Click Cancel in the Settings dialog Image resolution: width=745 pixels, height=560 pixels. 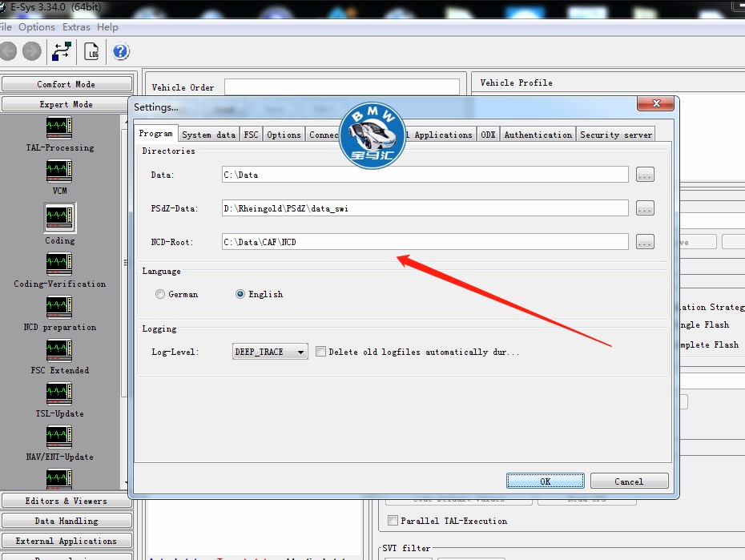tap(629, 481)
